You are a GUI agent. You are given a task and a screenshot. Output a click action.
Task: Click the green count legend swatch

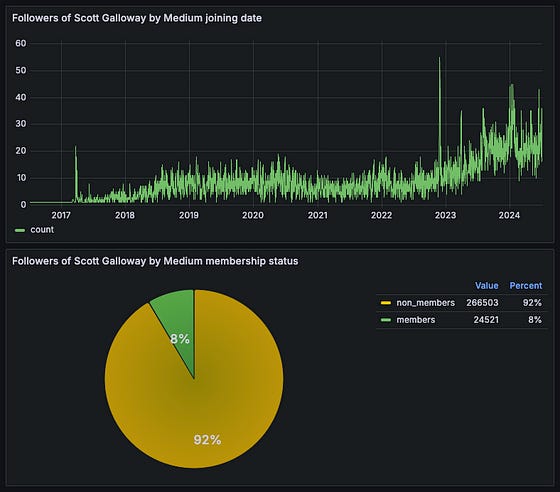pyautogui.click(x=20, y=230)
